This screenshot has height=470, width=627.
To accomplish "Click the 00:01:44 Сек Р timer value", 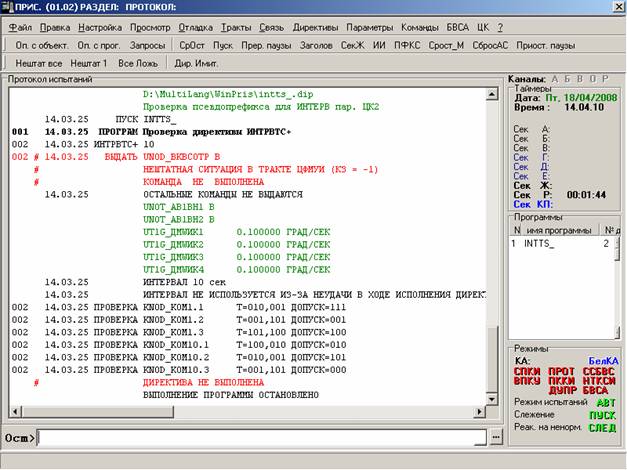I will pyautogui.click(x=586, y=195).
